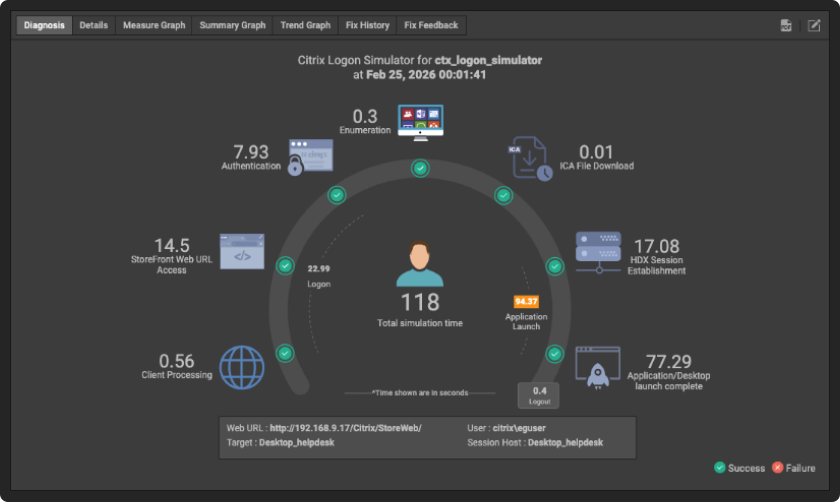Click the edit pencil icon
The height and width of the screenshot is (502, 840).
point(814,25)
